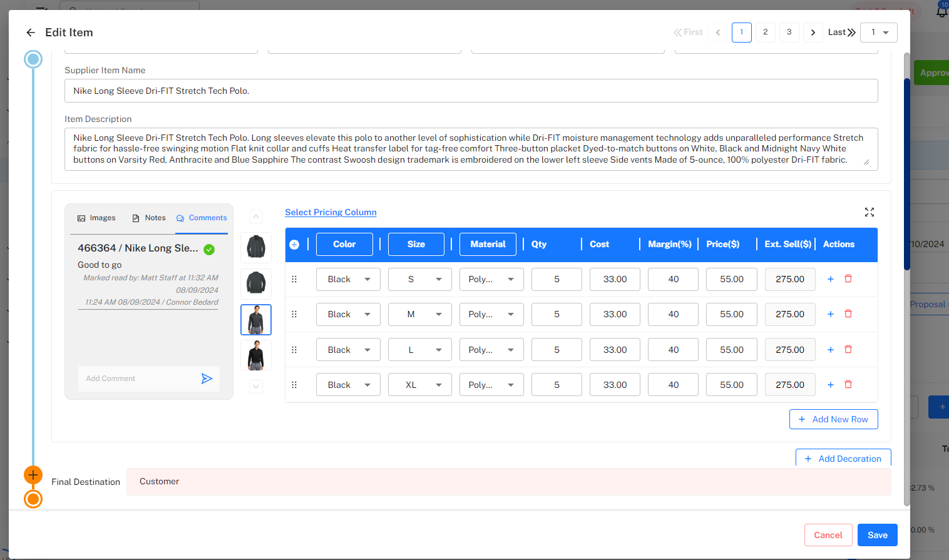Click in the Item Description text area
This screenshot has width=949, height=560.
click(x=471, y=149)
